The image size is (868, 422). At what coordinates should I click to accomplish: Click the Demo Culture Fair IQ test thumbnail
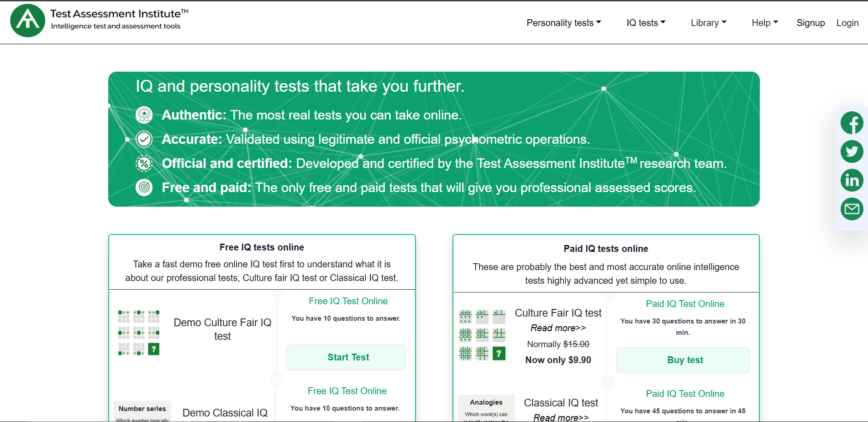139,333
